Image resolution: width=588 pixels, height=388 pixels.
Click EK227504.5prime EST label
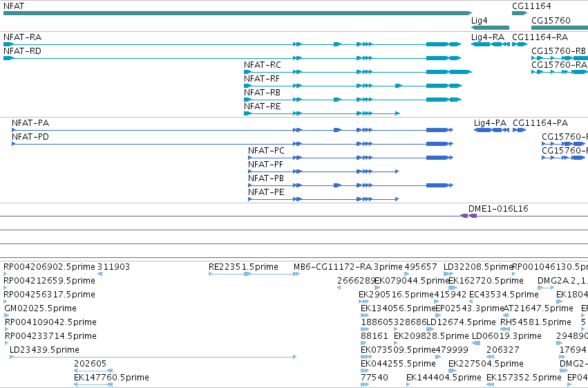pos(486,364)
